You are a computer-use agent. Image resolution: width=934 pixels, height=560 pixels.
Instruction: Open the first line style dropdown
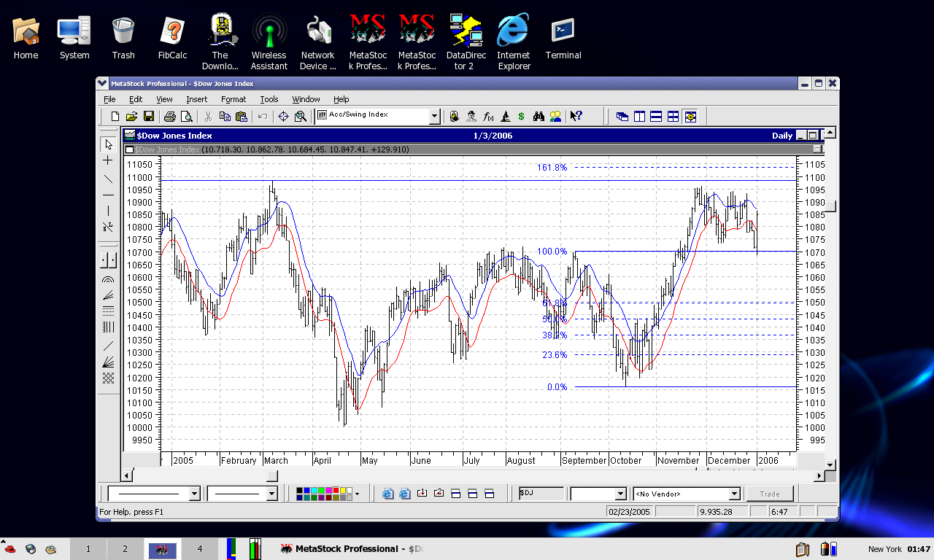pos(194,494)
